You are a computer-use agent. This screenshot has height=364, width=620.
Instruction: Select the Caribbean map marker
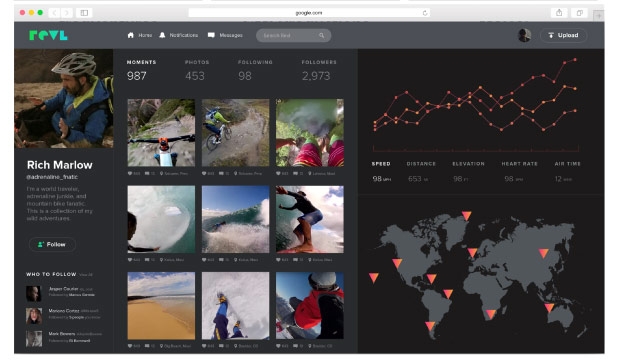[x=431, y=279]
